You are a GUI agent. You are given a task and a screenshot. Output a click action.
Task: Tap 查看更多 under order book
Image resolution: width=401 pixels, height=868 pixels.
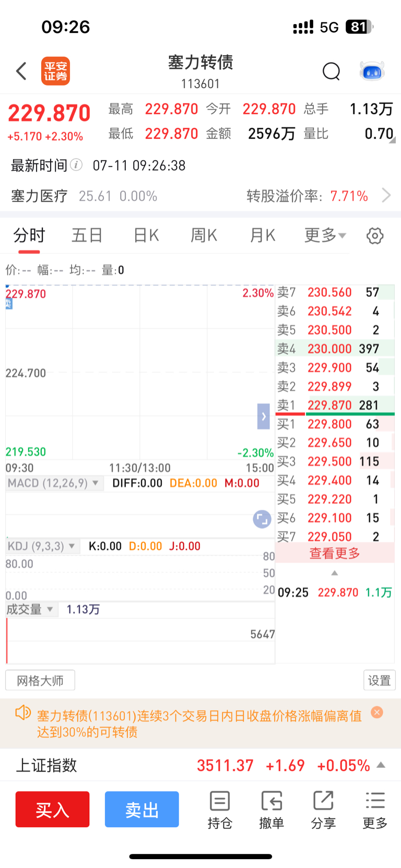[335, 553]
